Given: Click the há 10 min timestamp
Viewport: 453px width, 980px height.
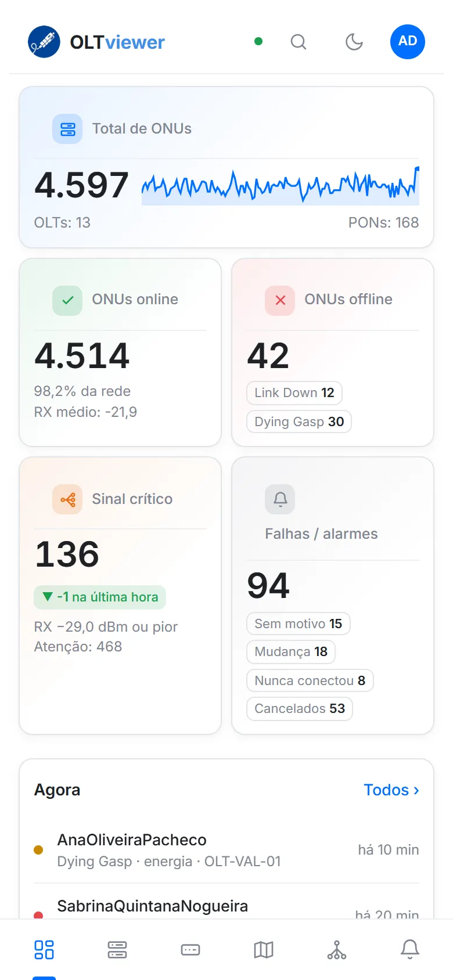Looking at the screenshot, I should [x=389, y=850].
